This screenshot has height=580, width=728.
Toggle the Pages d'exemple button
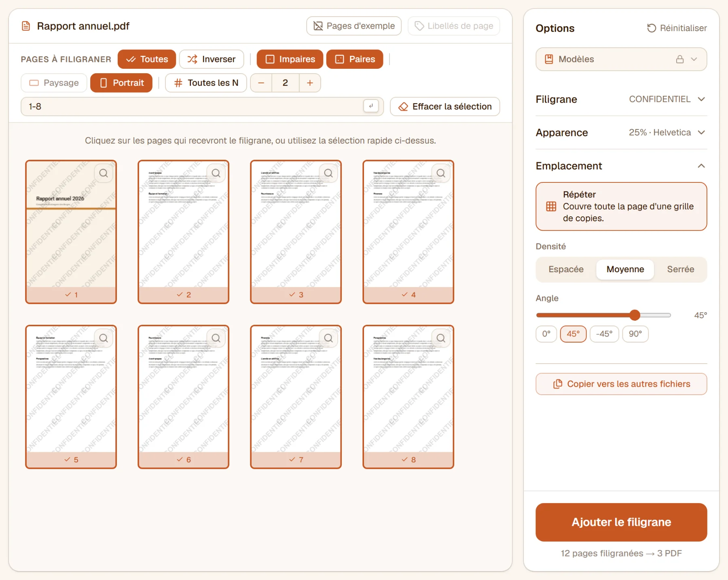click(x=354, y=26)
